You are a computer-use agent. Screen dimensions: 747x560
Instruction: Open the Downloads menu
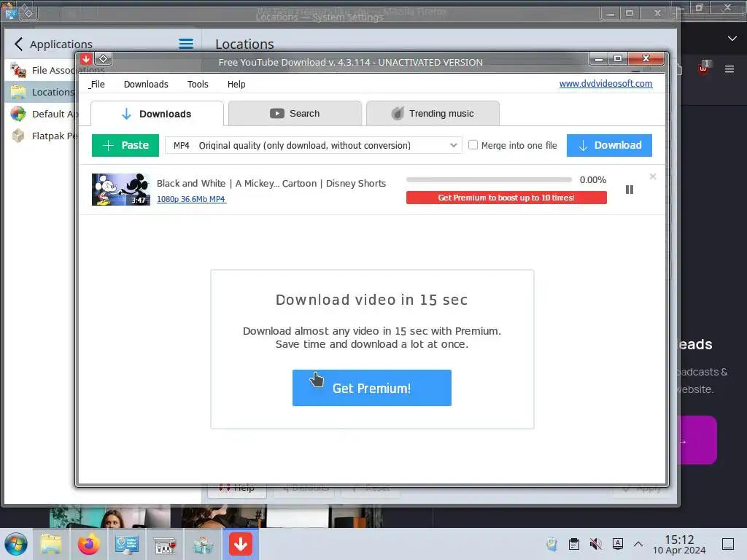pos(146,85)
